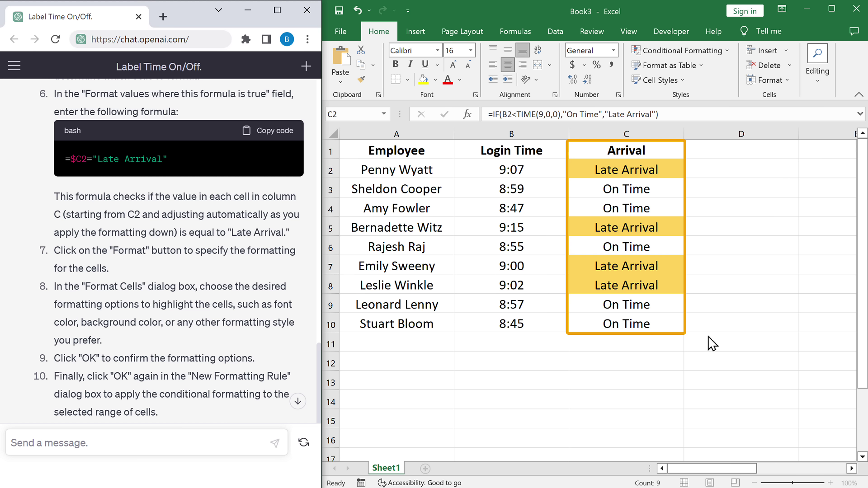The image size is (868, 488).
Task: Click the Merge & Center icon
Action: (x=538, y=65)
